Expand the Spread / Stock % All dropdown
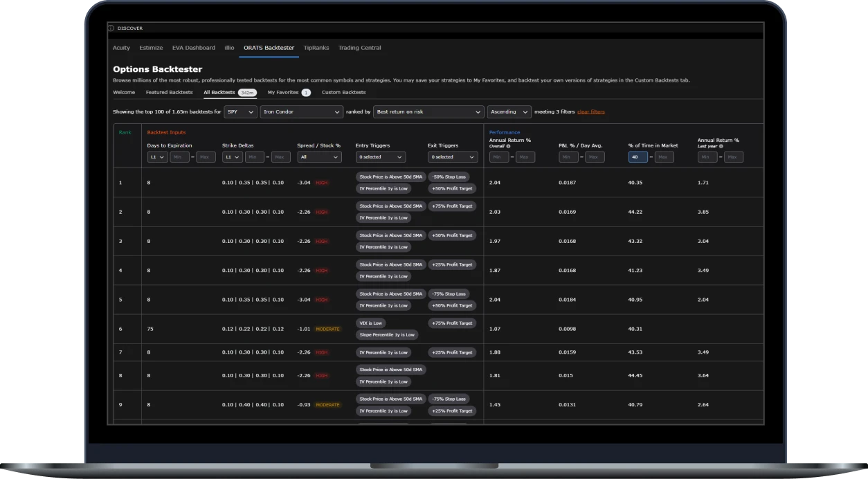The width and height of the screenshot is (868, 479). (319, 157)
